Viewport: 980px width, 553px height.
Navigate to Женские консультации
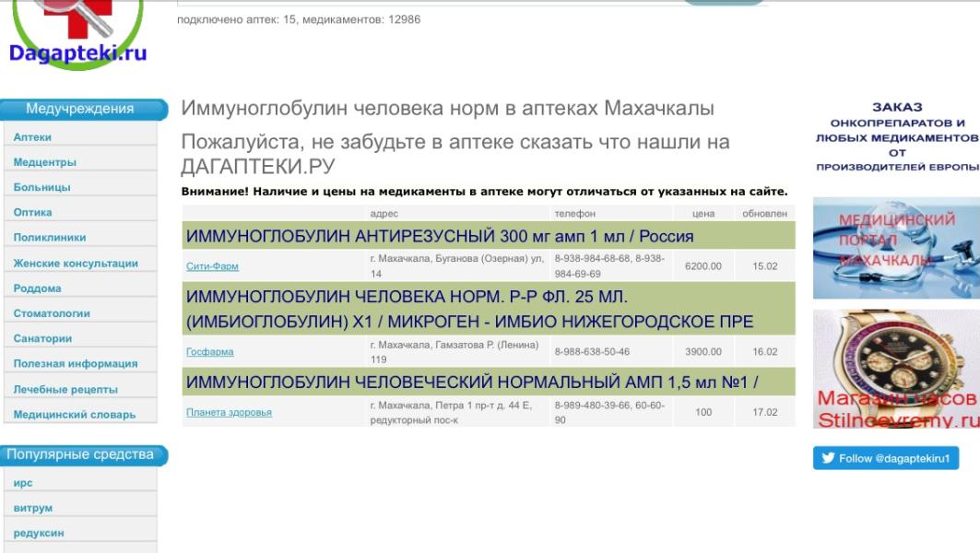pos(76,264)
